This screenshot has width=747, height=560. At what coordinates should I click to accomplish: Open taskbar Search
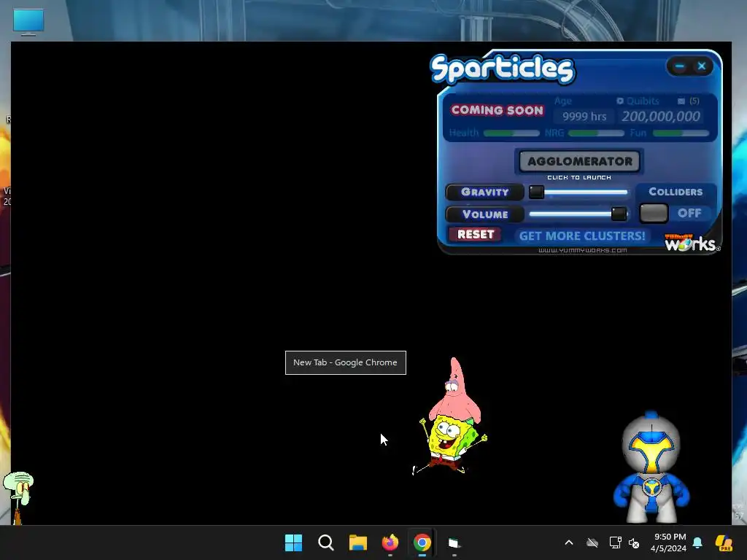tap(326, 542)
